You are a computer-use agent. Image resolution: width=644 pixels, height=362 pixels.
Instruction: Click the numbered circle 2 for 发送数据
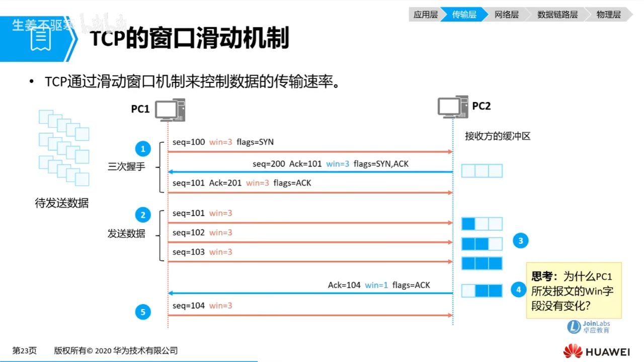[x=143, y=215]
